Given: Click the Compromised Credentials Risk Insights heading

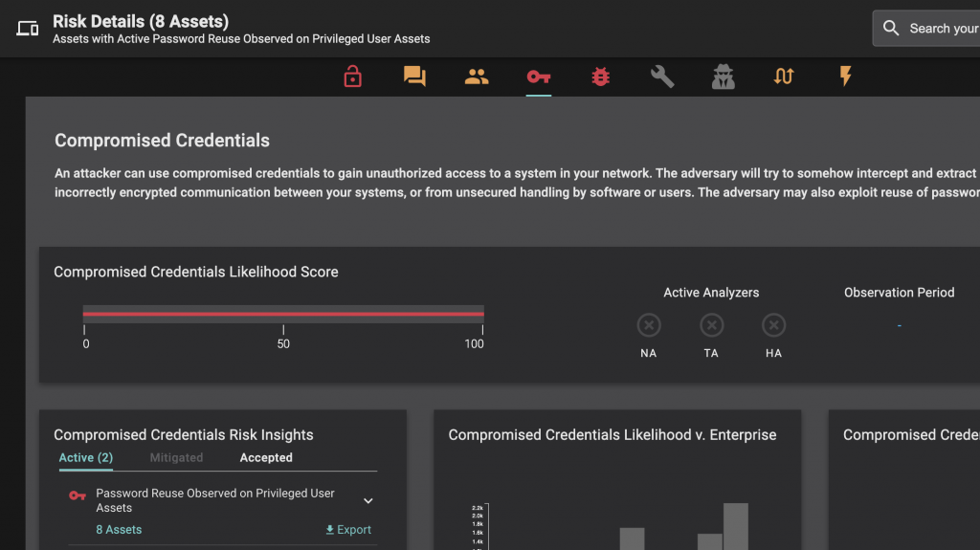Looking at the screenshot, I should coord(184,435).
